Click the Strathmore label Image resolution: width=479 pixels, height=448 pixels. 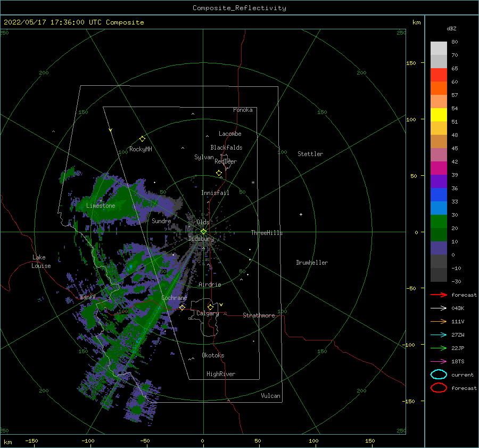pyautogui.click(x=259, y=315)
